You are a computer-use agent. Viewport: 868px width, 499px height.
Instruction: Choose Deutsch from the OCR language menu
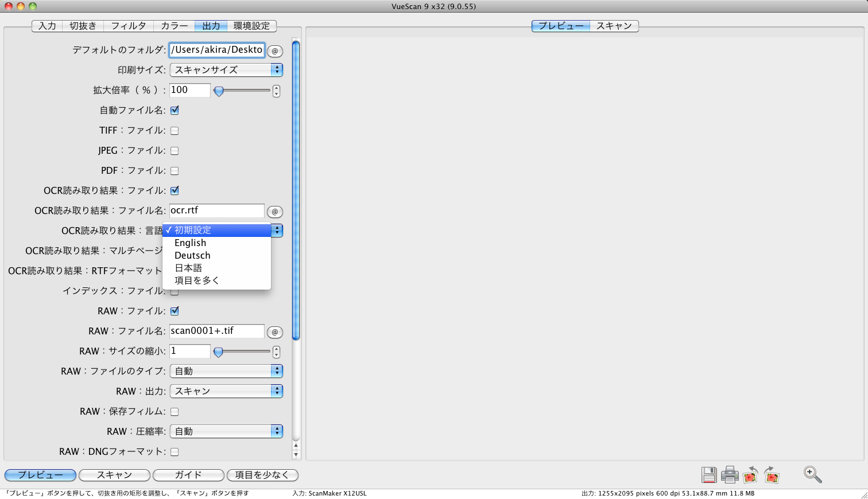click(216, 255)
